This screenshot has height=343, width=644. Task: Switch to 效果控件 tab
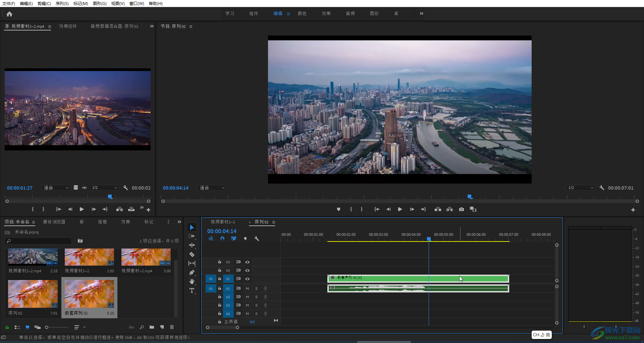[x=68, y=26]
